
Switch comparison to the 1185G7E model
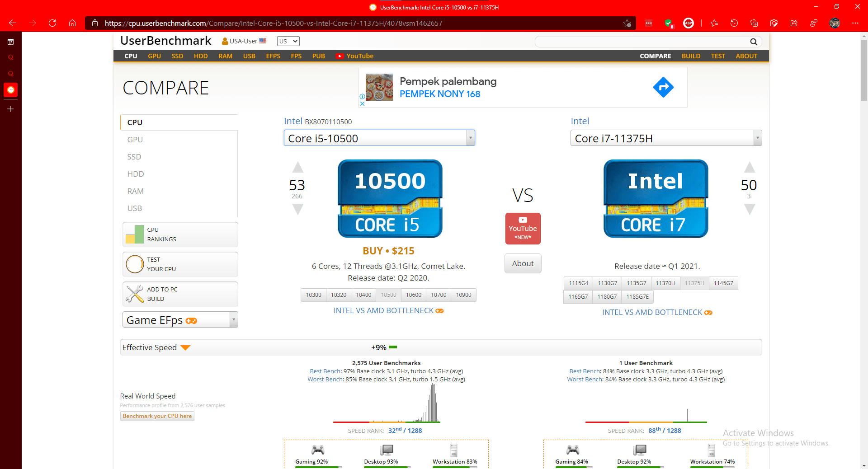(x=637, y=297)
